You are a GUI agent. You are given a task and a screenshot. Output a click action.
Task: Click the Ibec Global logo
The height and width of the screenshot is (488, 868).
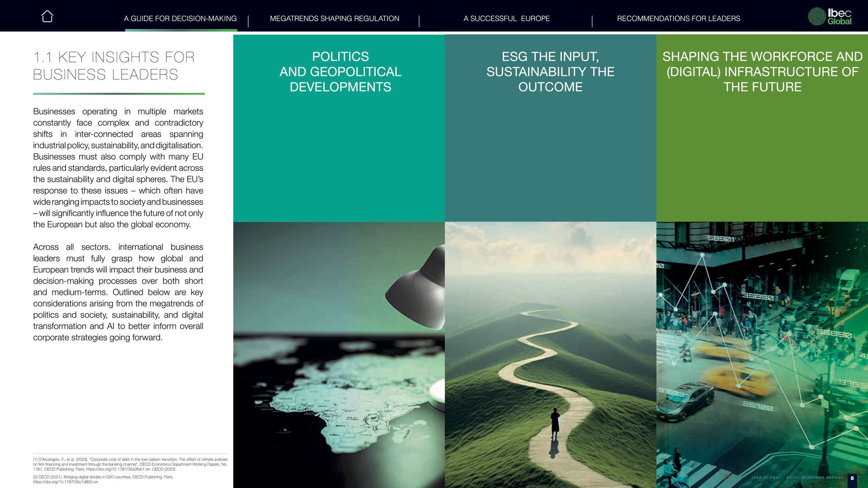830,16
